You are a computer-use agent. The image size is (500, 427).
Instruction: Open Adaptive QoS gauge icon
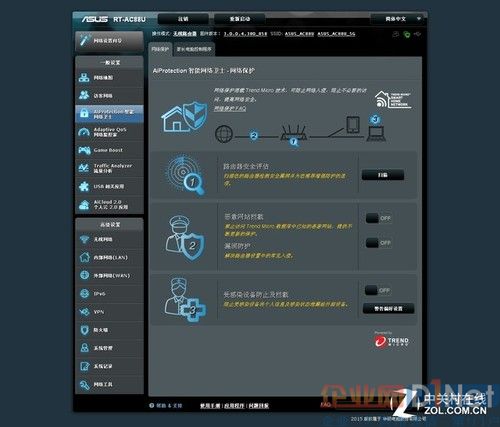point(84,132)
